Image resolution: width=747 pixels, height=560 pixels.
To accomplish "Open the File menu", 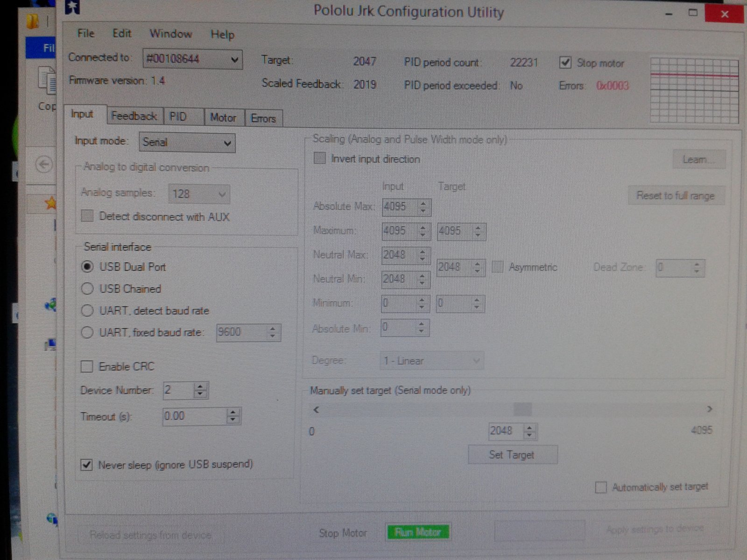I will point(85,33).
